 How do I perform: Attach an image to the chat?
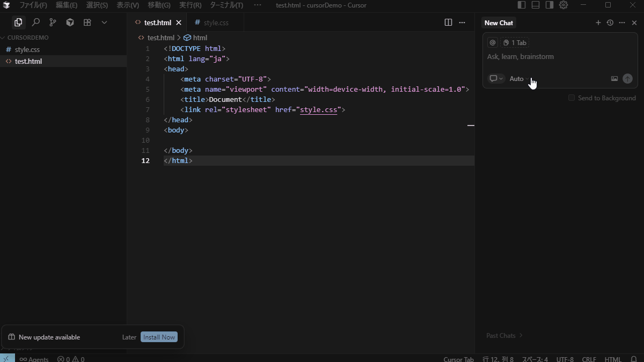[x=614, y=79]
